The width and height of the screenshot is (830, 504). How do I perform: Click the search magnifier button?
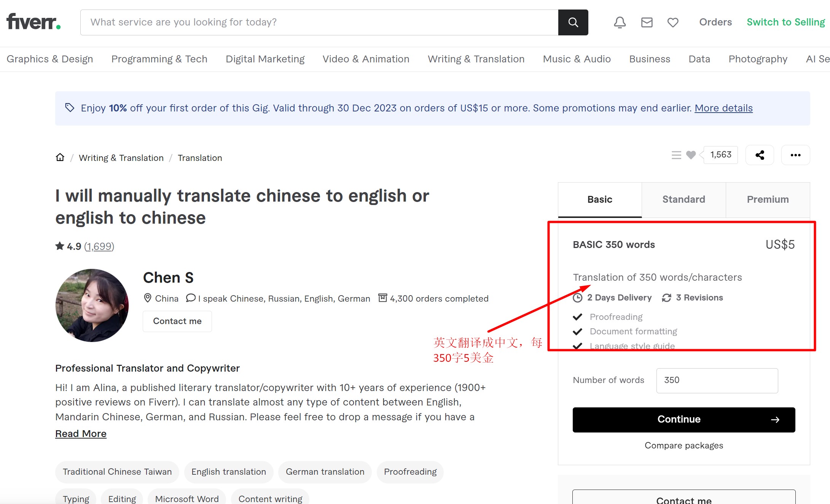pos(573,22)
